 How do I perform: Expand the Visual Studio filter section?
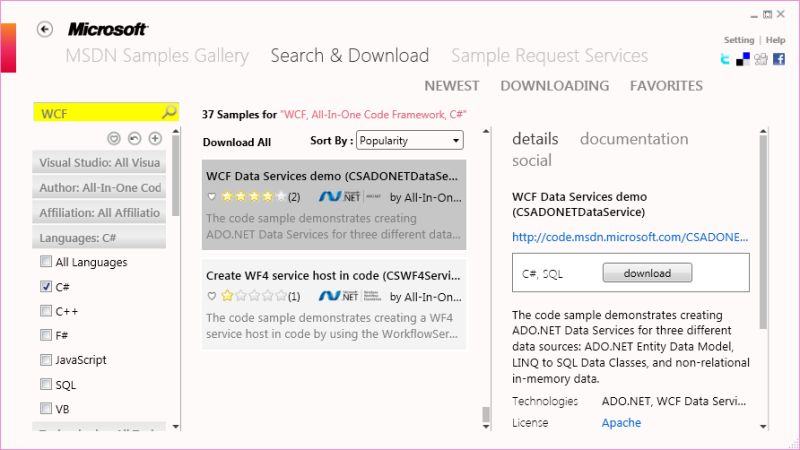pyautogui.click(x=99, y=163)
